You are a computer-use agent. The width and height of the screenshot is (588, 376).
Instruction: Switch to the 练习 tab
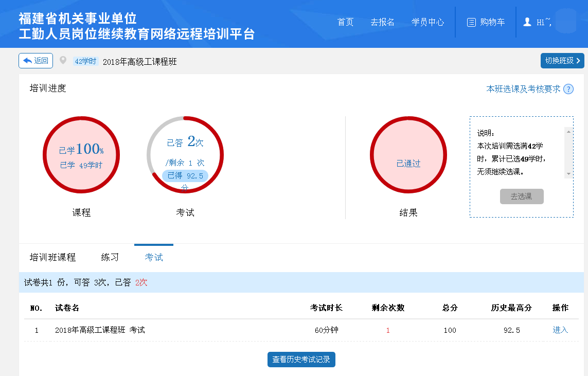[x=110, y=257]
